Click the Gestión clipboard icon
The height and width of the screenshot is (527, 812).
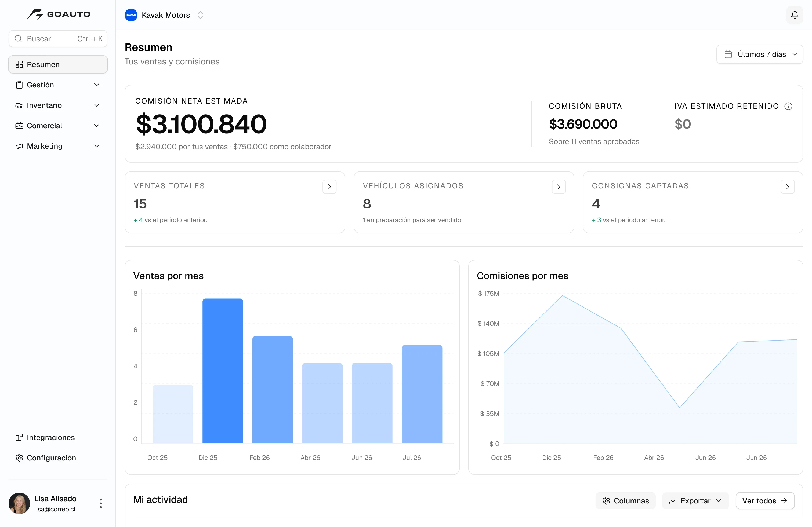pos(19,85)
